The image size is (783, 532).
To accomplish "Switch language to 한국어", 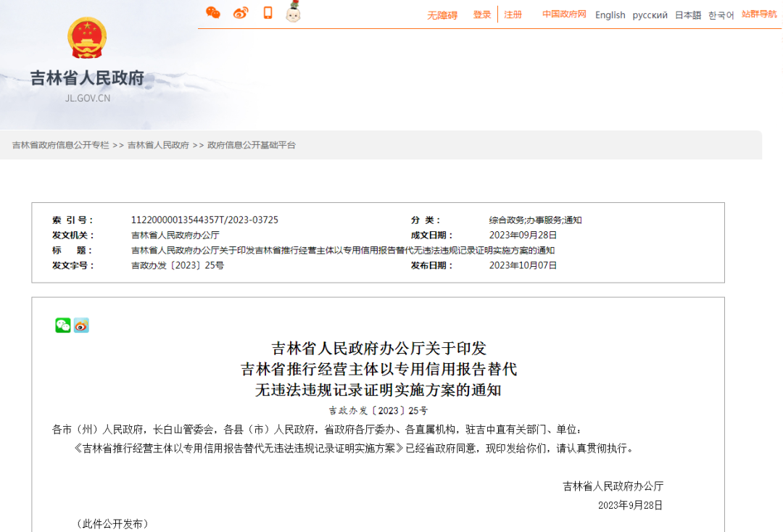I will pyautogui.click(x=721, y=15).
